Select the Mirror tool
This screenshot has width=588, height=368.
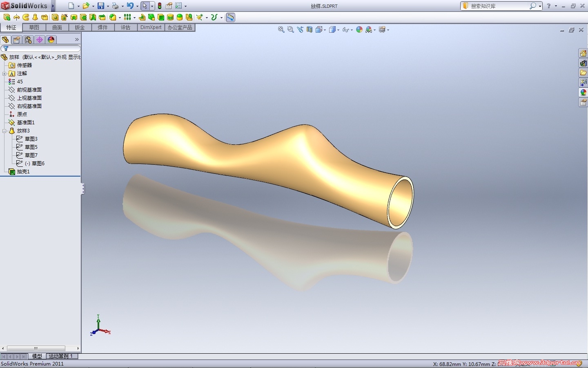click(189, 17)
